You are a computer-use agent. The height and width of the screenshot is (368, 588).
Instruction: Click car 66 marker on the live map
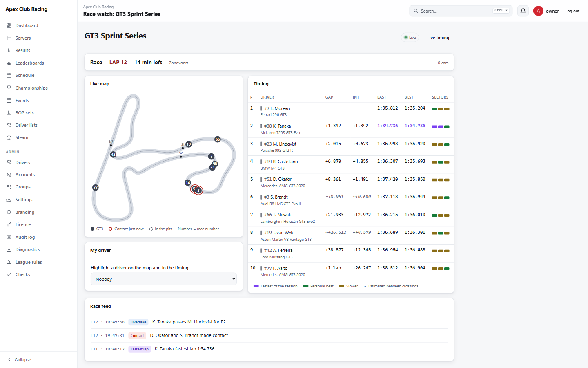218,139
